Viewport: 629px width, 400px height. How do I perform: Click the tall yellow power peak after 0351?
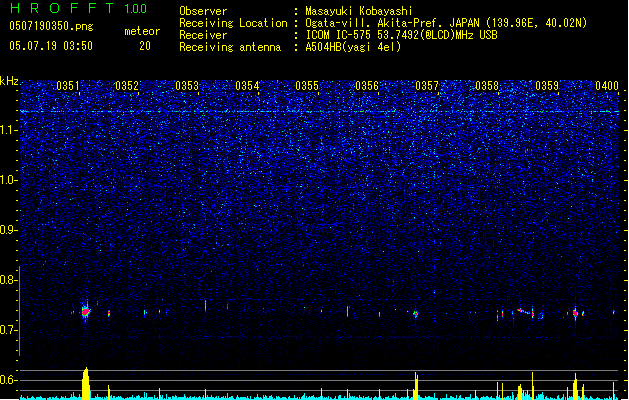85,383
